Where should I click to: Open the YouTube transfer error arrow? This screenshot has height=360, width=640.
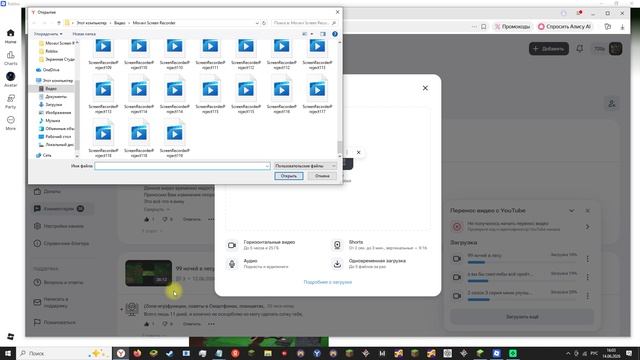coord(587,227)
